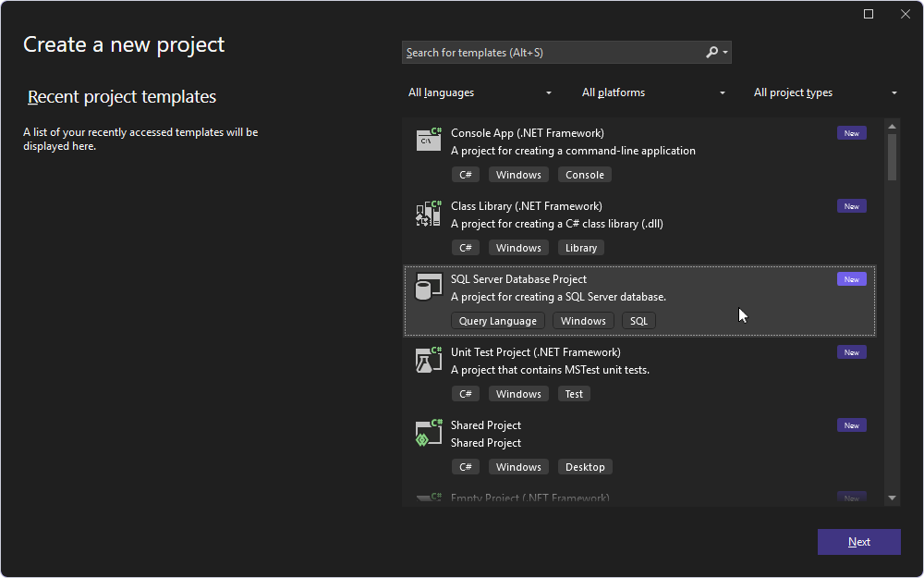The height and width of the screenshot is (578, 924).
Task: Click the Shared Project template icon
Action: [x=428, y=432]
